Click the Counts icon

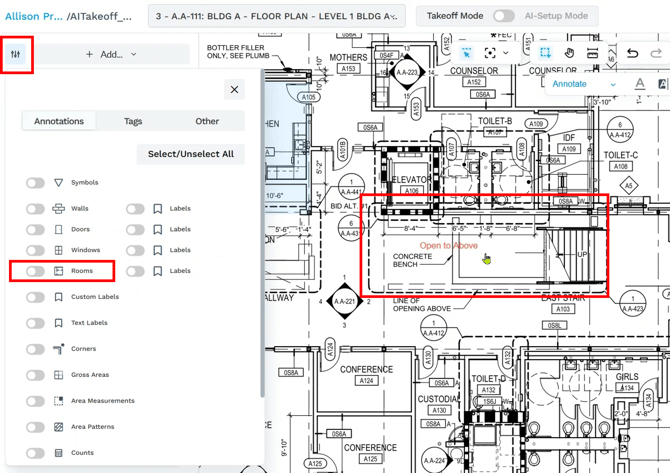(x=59, y=453)
